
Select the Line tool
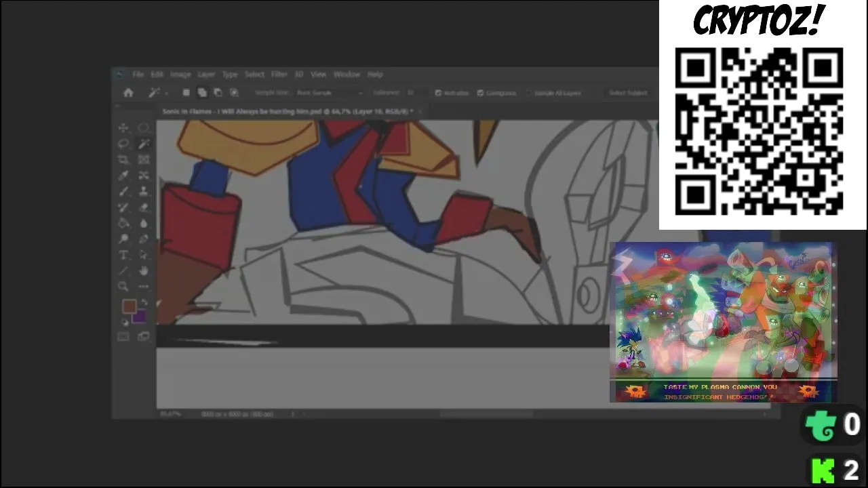[x=123, y=270]
